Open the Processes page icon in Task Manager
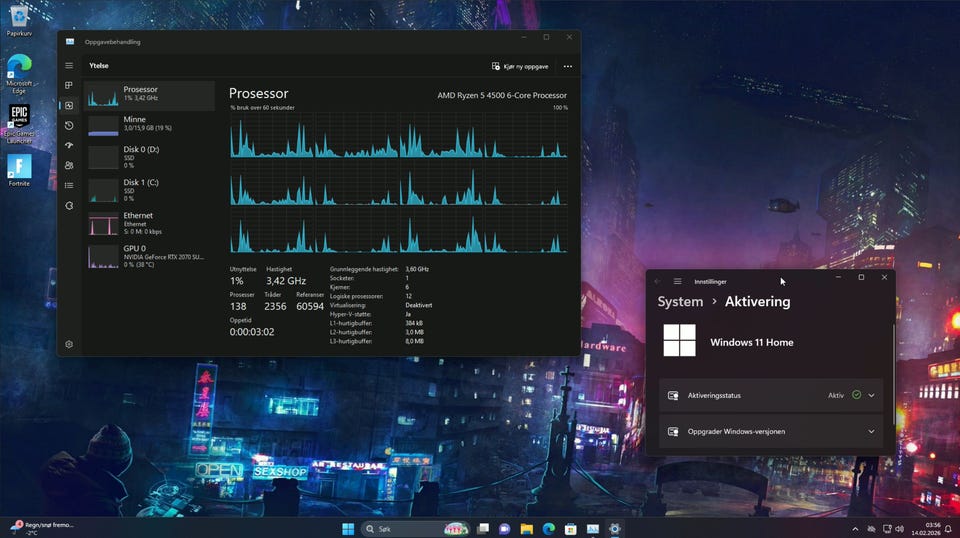This screenshot has height=538, width=960. pos(69,86)
